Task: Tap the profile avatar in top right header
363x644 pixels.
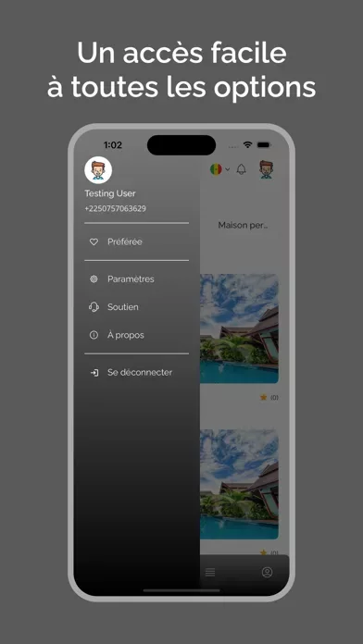Action: [267, 169]
